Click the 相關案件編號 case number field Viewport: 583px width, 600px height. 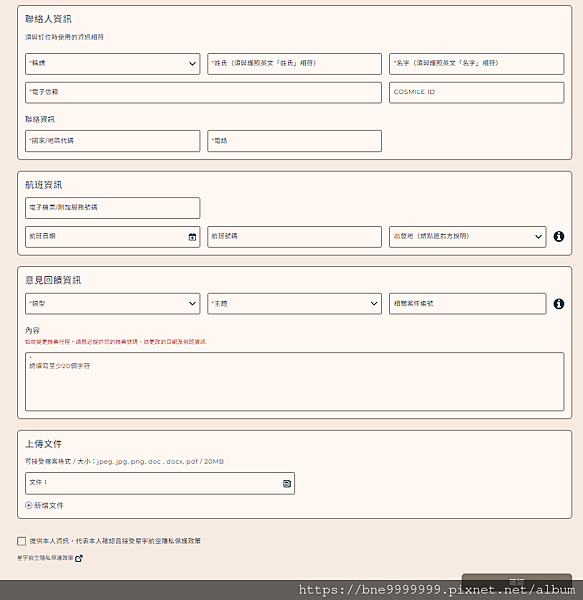click(467, 304)
